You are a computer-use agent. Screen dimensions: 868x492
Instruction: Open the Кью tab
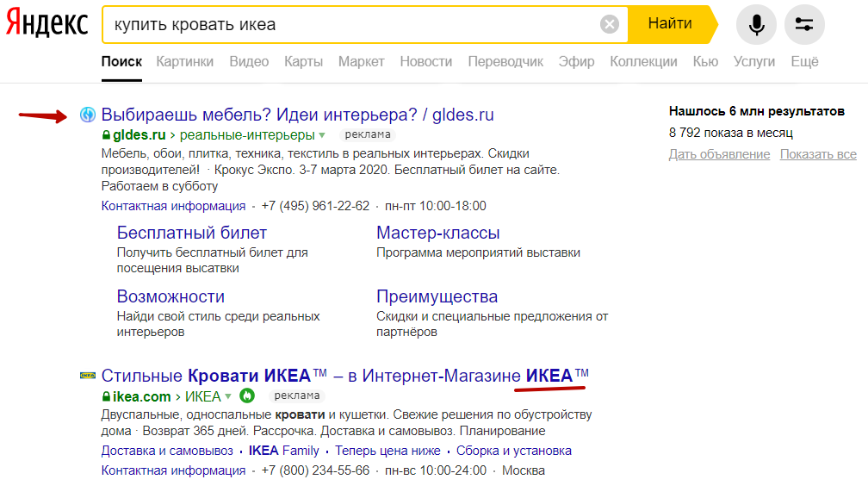pos(705,61)
